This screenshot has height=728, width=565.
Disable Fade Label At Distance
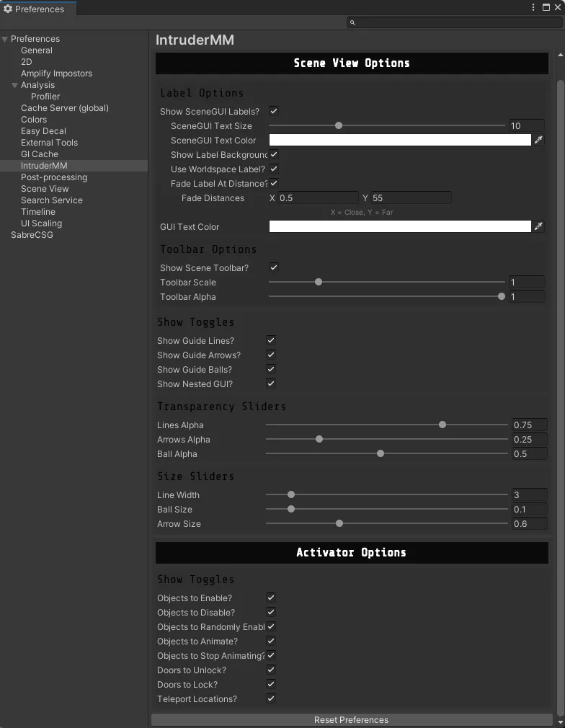274,183
